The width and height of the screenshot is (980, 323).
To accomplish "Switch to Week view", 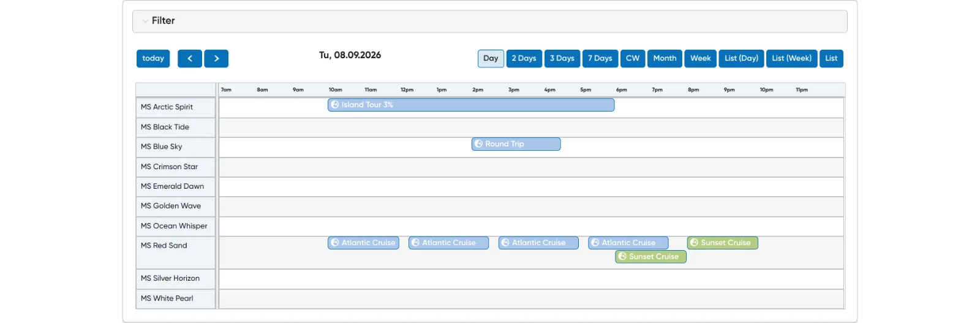I will click(701, 58).
